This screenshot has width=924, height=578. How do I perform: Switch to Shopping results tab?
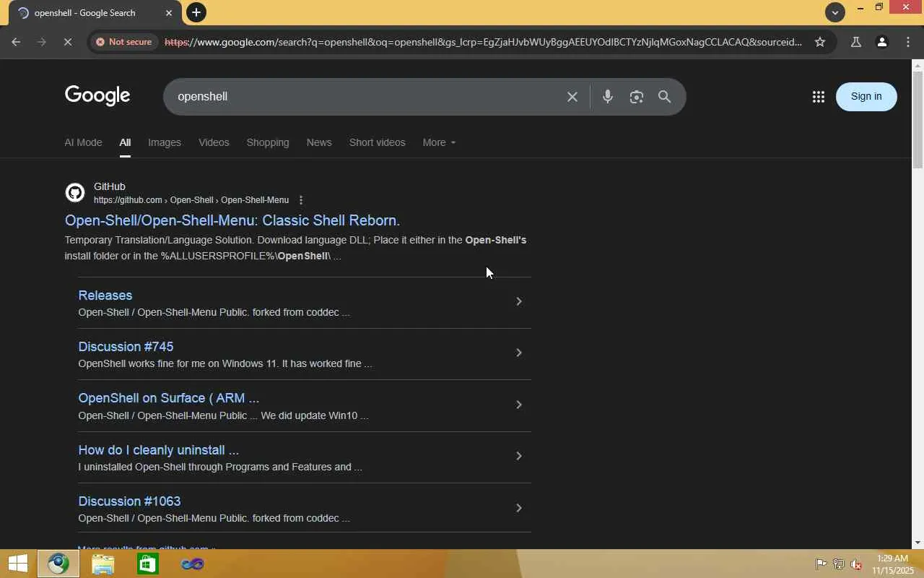click(268, 142)
